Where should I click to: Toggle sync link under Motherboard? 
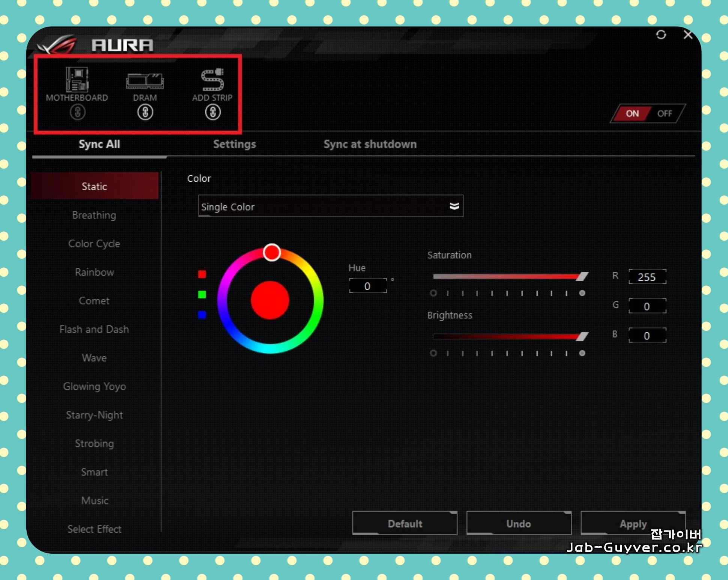coord(77,112)
